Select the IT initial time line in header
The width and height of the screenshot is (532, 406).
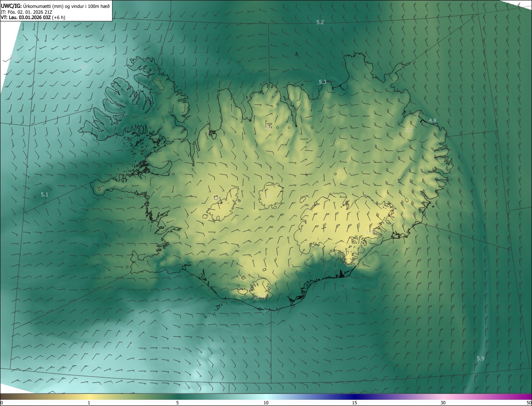27,12
